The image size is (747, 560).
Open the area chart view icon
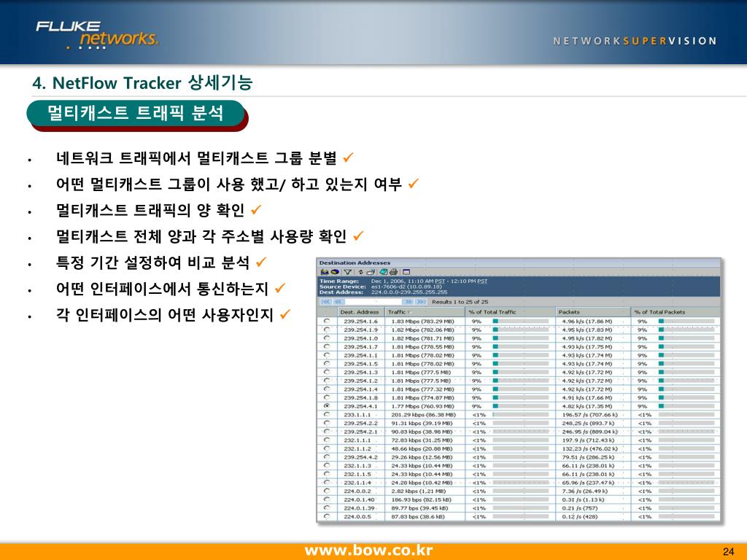click(325, 272)
